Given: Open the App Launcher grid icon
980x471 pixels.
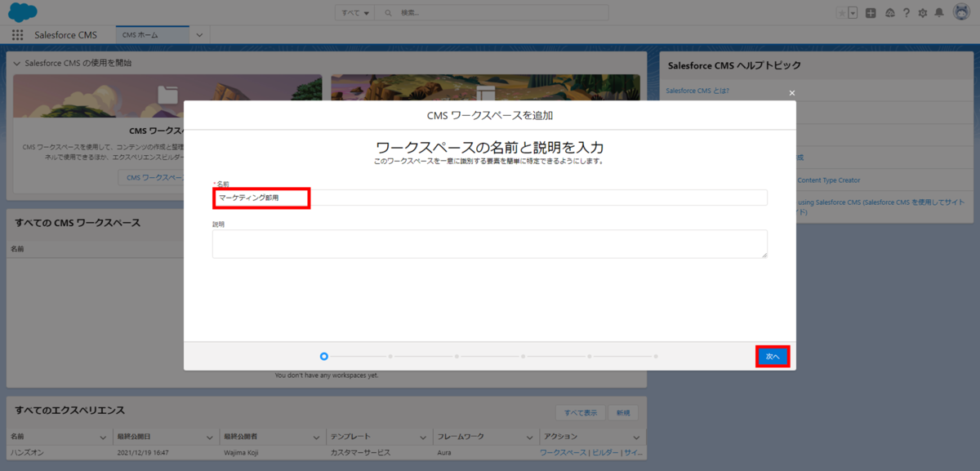Looking at the screenshot, I should point(17,35).
